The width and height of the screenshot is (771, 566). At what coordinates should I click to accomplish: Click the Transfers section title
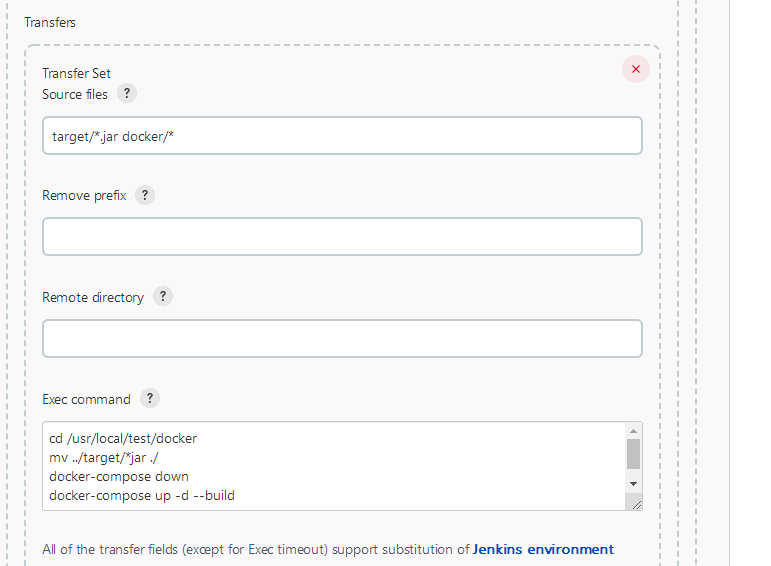point(50,22)
